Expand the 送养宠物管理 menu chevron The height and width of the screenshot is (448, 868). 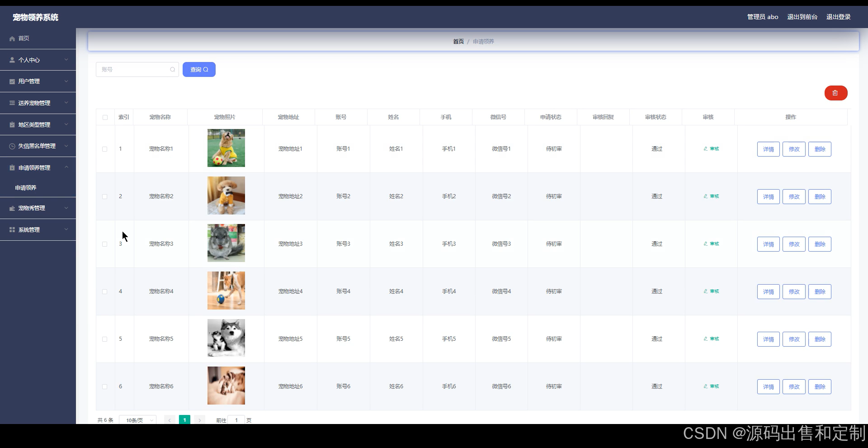coord(66,103)
